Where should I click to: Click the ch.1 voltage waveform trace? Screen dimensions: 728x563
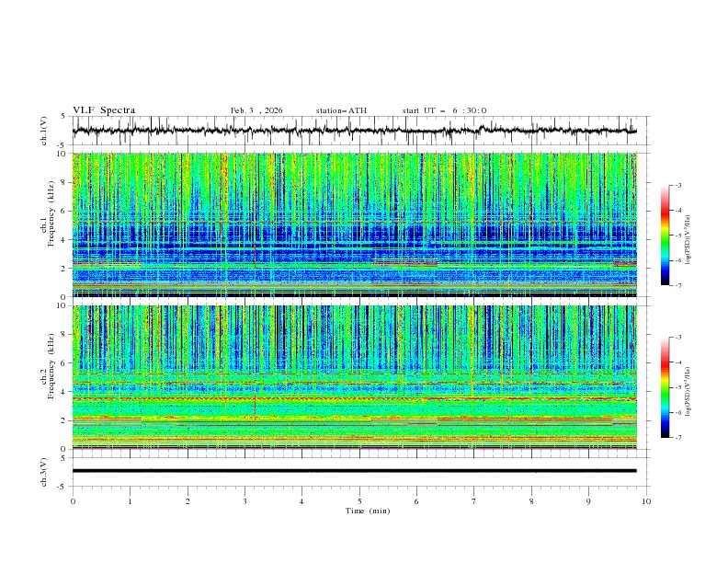355,131
